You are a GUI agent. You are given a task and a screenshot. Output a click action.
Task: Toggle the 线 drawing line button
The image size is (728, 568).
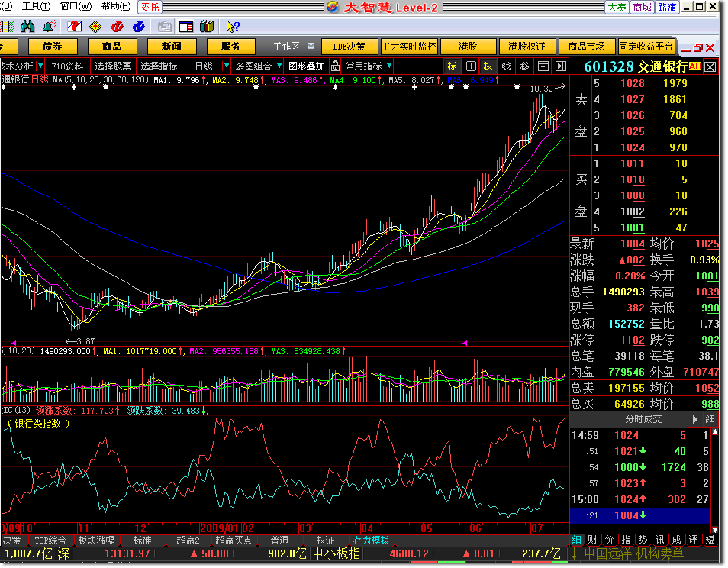coord(507,66)
